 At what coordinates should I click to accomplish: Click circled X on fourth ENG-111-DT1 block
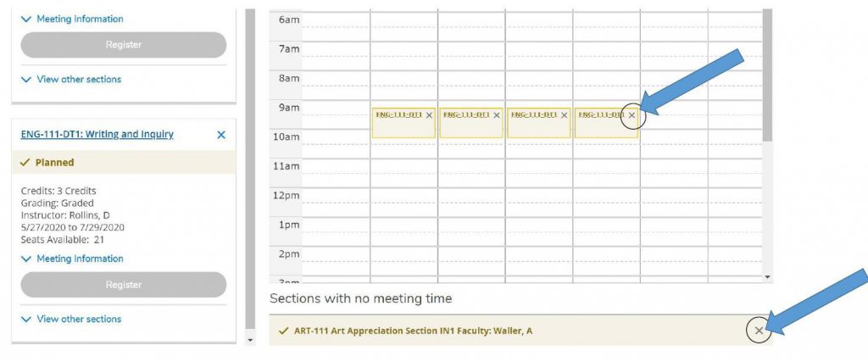click(632, 115)
